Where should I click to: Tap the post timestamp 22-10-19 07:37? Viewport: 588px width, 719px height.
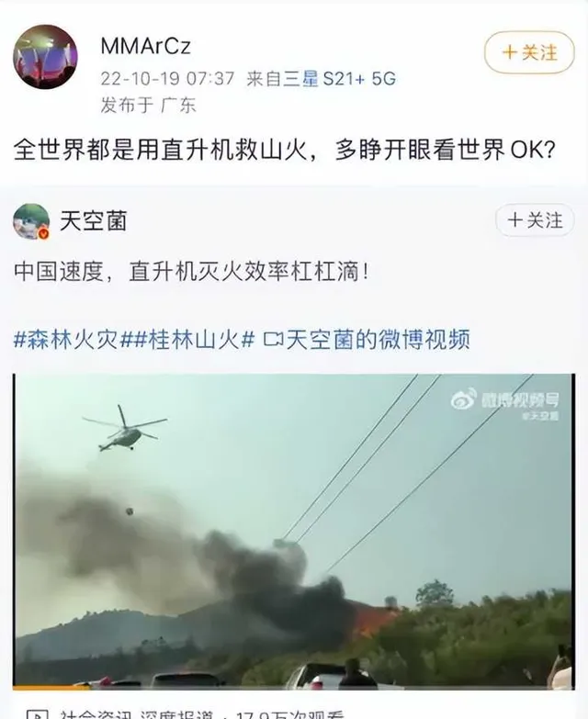167,78
